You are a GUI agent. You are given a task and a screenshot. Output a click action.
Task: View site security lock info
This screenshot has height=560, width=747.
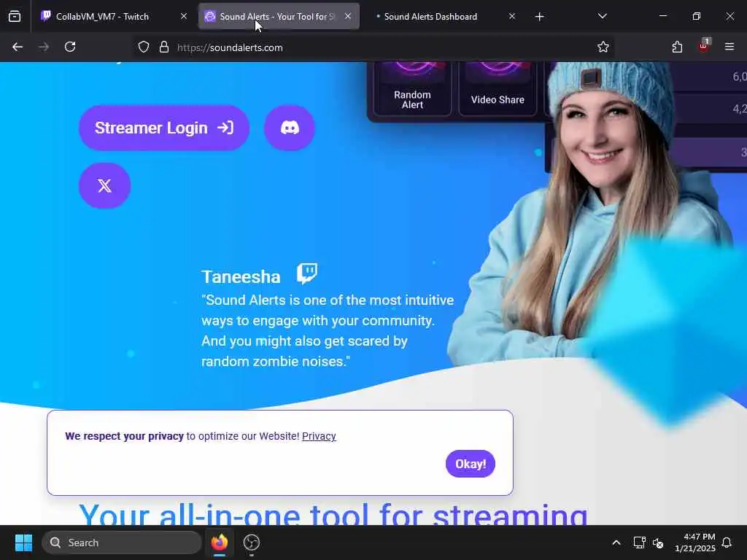click(x=164, y=47)
